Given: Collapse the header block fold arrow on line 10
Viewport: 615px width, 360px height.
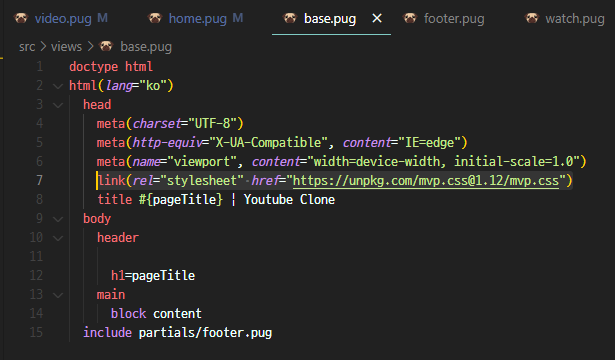Looking at the screenshot, I should point(58,238).
